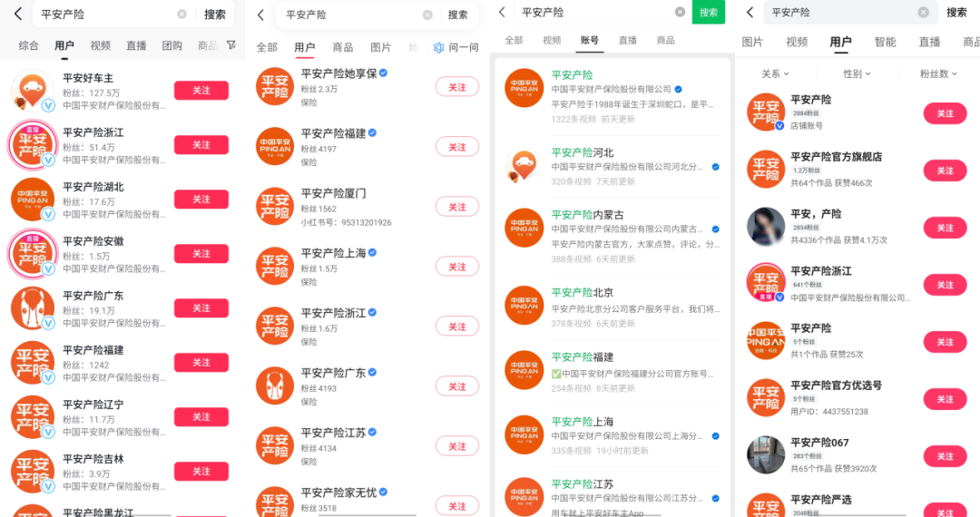
Task: Follow 平安产险家无忧
Action: [x=456, y=506]
